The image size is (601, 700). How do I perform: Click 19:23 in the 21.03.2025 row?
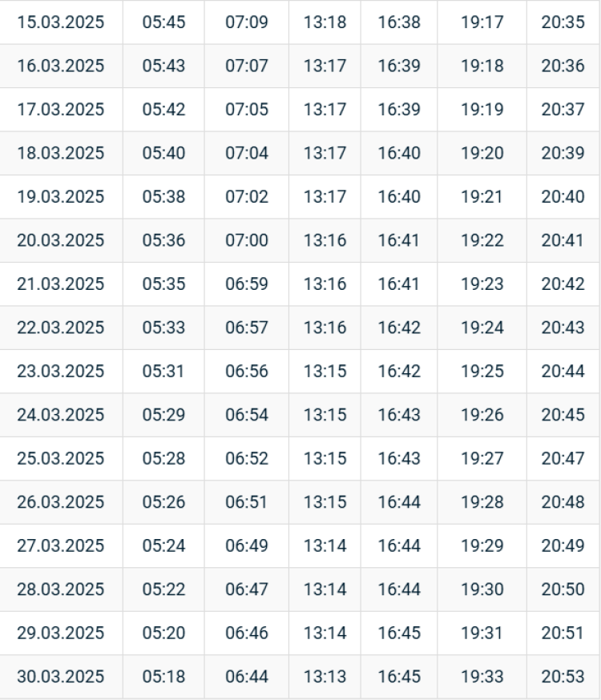click(x=482, y=284)
